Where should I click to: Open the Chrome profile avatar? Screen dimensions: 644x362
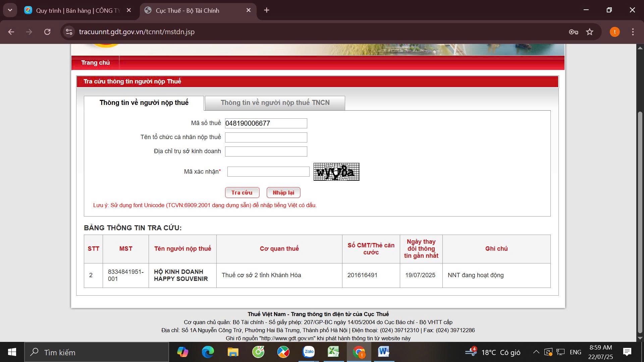click(x=614, y=32)
